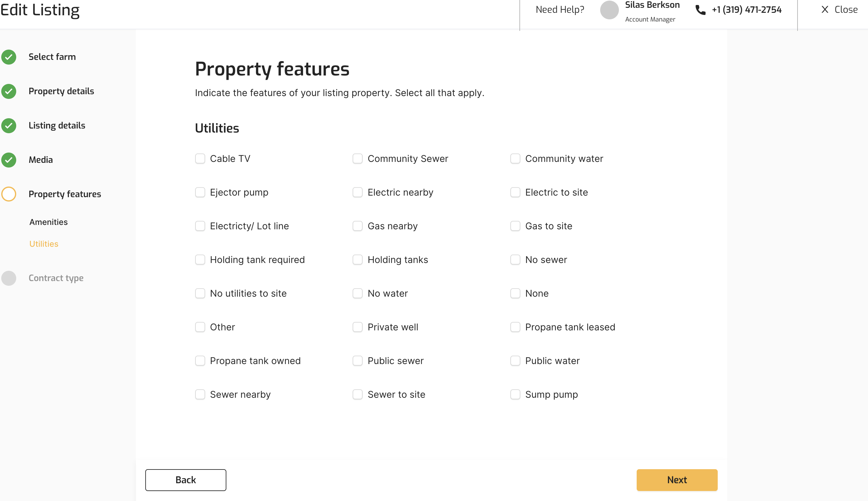Click the green check icon beside Listing details
The height and width of the screenshot is (501, 868).
coord(9,126)
